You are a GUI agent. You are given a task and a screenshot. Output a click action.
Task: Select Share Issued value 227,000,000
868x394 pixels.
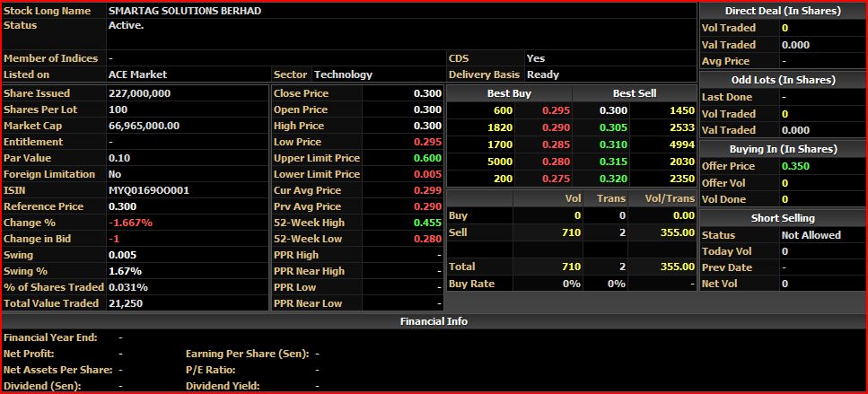point(139,93)
